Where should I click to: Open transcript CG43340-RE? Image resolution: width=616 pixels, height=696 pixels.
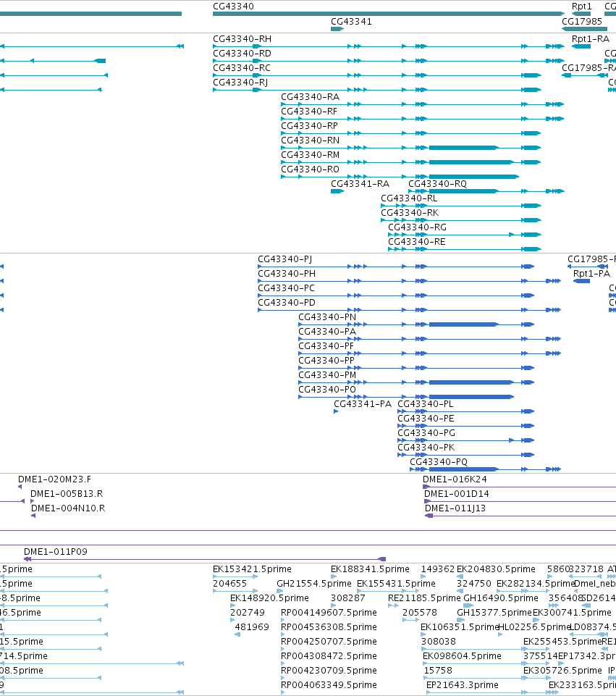coord(417,241)
